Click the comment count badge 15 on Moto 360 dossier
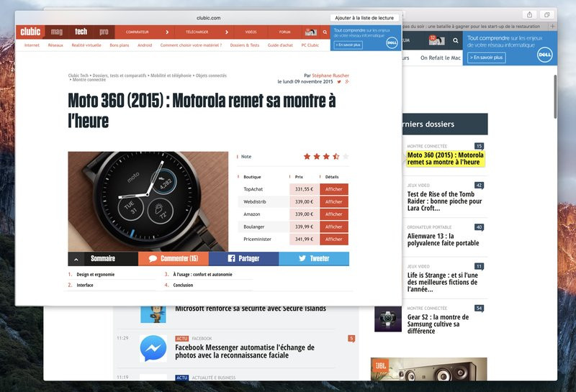Screen dimensions: 576x392 point(479,146)
